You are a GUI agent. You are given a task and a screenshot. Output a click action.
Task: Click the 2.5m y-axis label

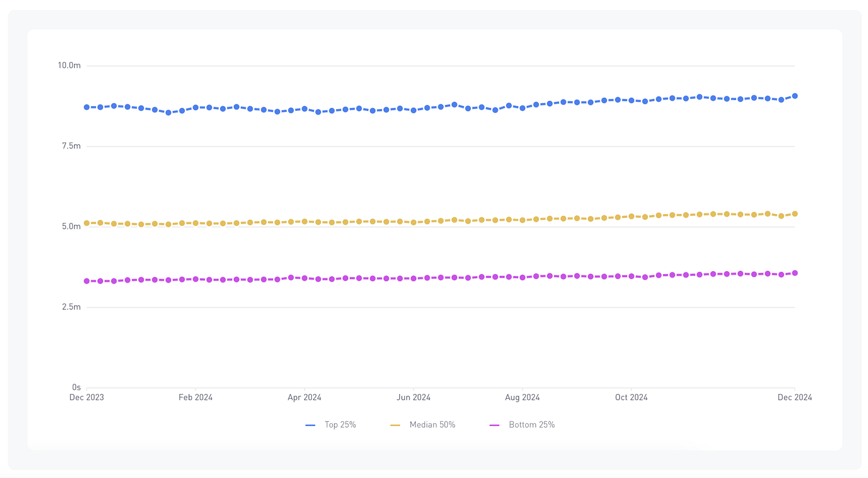[71, 307]
